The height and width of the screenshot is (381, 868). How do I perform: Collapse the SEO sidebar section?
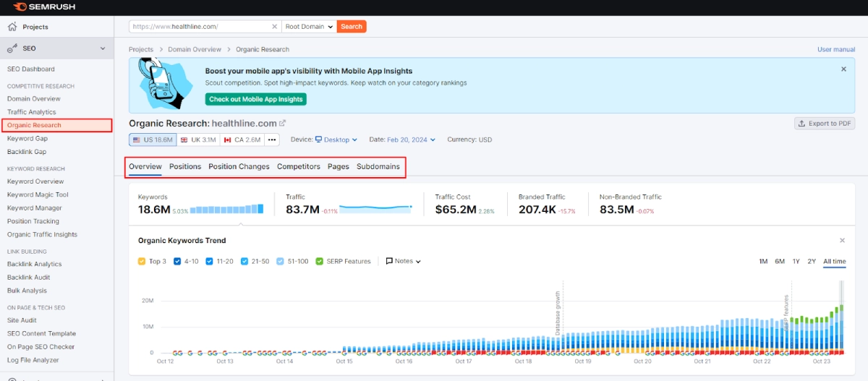[x=103, y=48]
